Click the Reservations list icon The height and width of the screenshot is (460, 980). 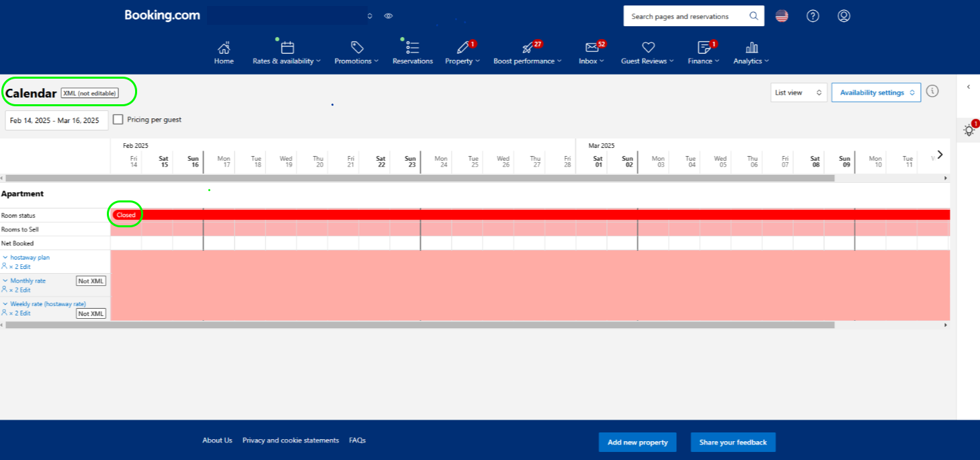click(413, 47)
